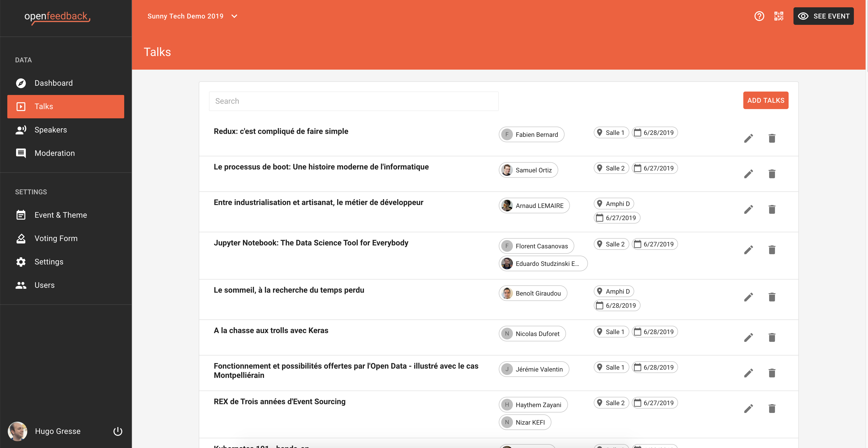
Task: Click the Fabien Bernard speaker chip
Action: 531,134
